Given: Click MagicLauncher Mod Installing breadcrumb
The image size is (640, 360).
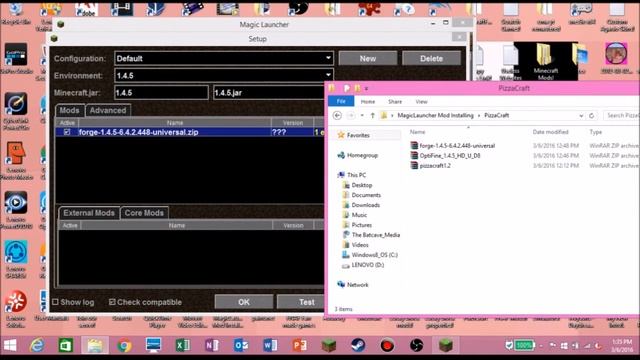Looking at the screenshot, I should pos(435,116).
